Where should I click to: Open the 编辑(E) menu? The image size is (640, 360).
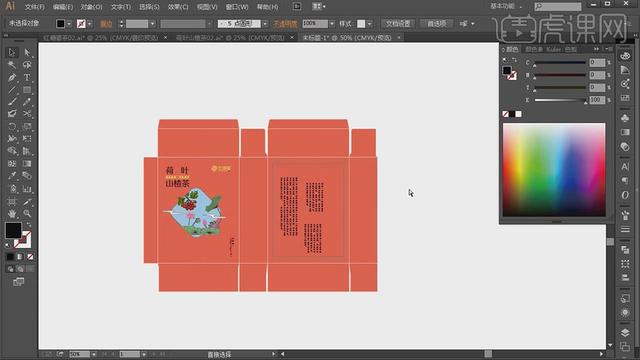click(63, 7)
